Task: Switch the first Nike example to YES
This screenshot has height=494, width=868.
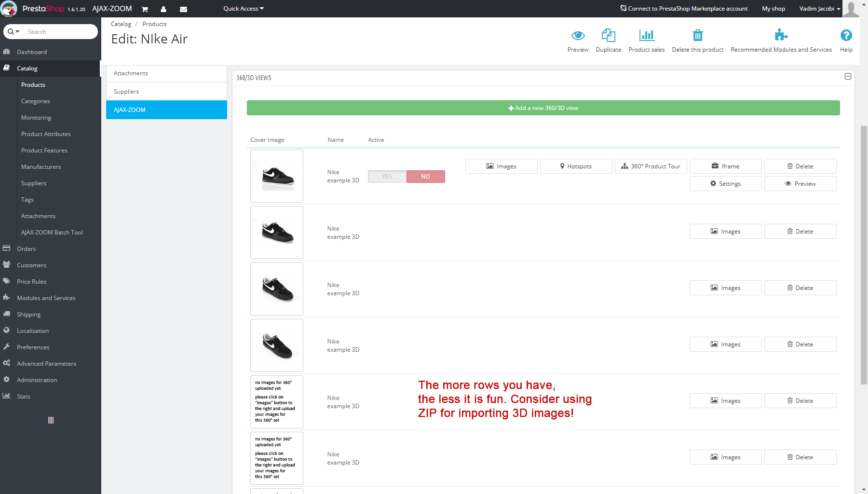Action: (x=387, y=177)
